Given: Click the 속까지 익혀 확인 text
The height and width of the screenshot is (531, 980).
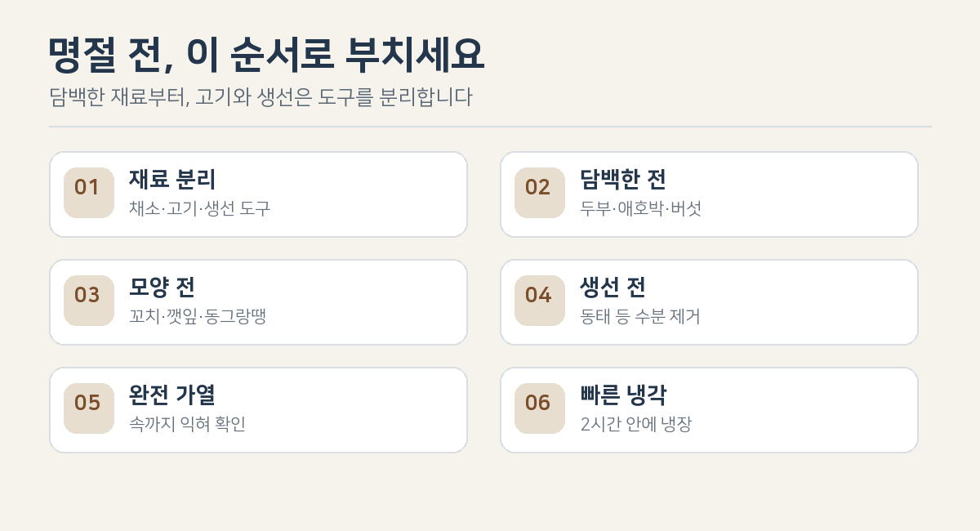Looking at the screenshot, I should (187, 424).
